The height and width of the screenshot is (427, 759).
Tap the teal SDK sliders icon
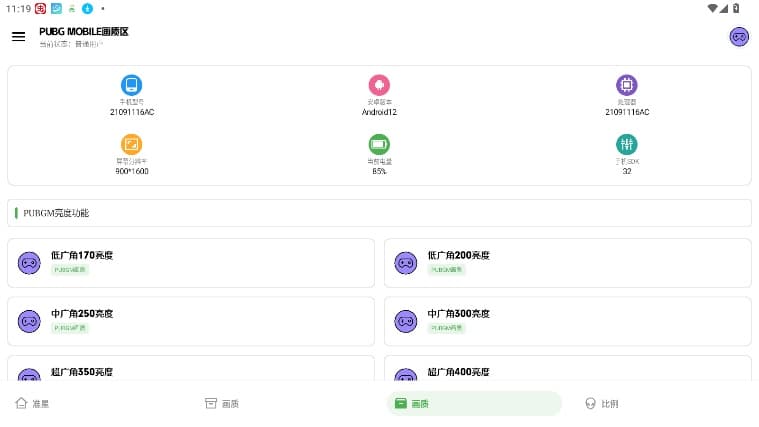point(627,144)
